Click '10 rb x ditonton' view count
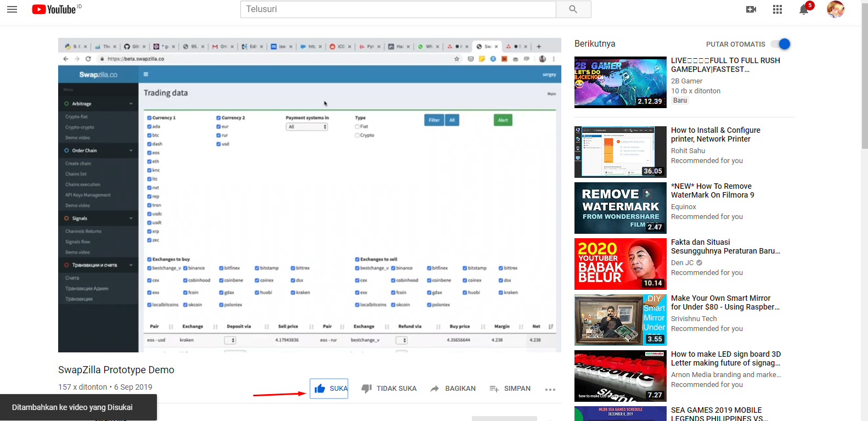 (696, 91)
